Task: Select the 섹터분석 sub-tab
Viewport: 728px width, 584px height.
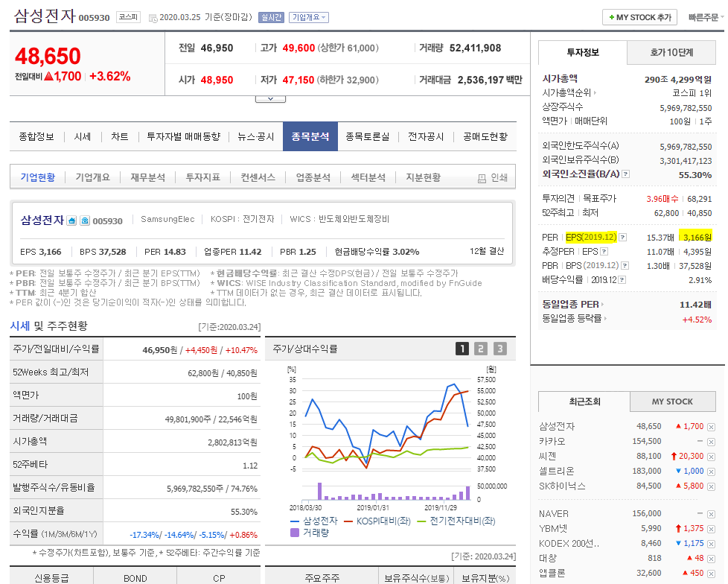Action: pos(368,177)
